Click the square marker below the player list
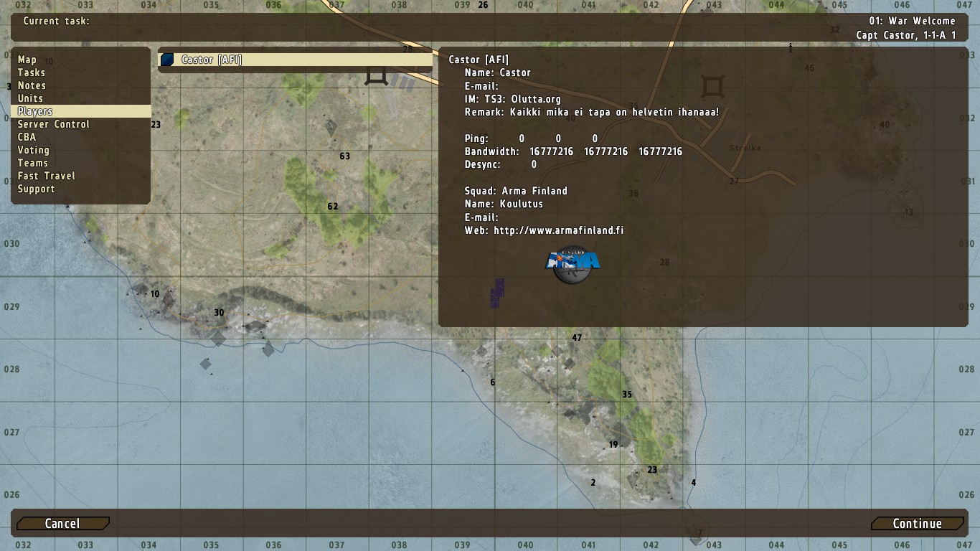Screen dimensions: 980x551 pyautogui.click(x=377, y=76)
